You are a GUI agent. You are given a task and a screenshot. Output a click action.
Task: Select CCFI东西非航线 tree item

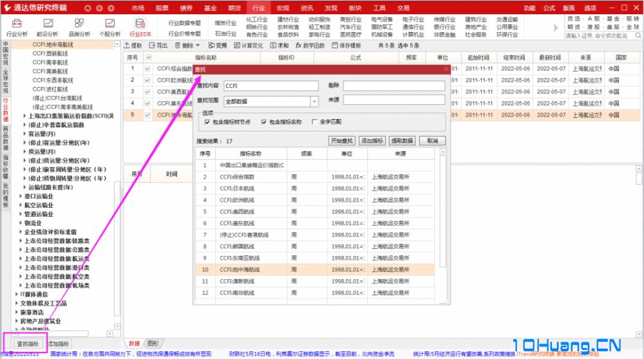[x=53, y=80]
